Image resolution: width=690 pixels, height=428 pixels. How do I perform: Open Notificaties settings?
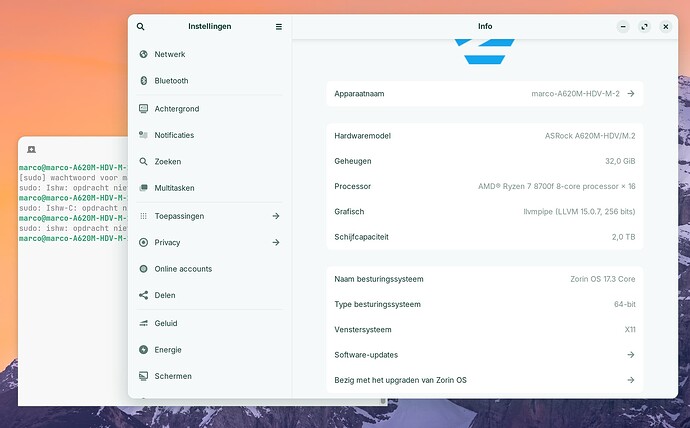pyautogui.click(x=209, y=135)
